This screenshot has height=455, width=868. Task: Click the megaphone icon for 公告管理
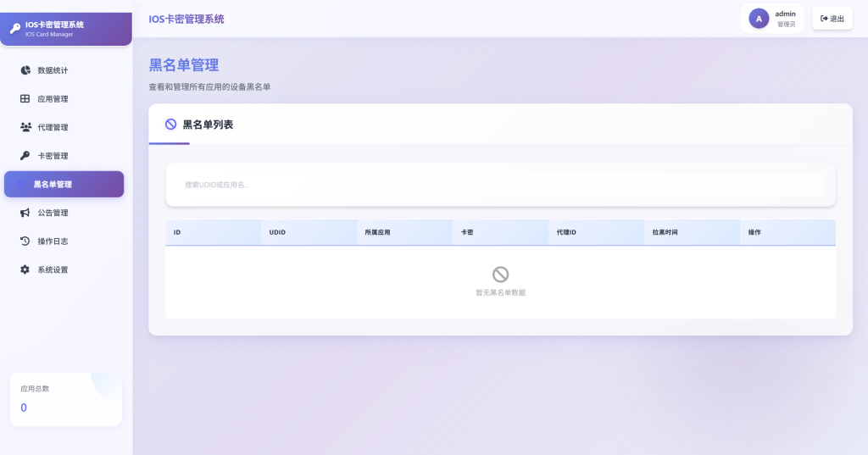pyautogui.click(x=25, y=213)
